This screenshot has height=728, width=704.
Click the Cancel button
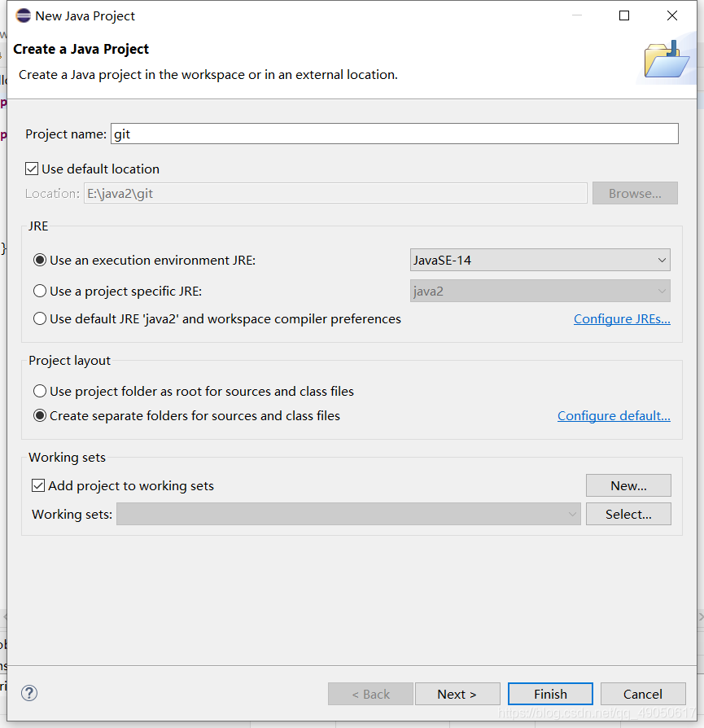pos(643,694)
